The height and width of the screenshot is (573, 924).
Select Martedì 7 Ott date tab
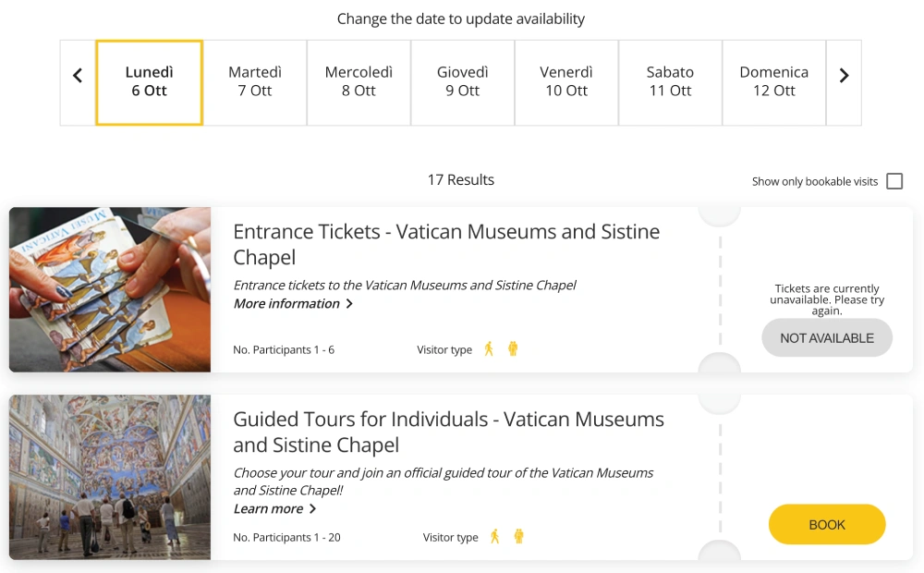(x=255, y=82)
